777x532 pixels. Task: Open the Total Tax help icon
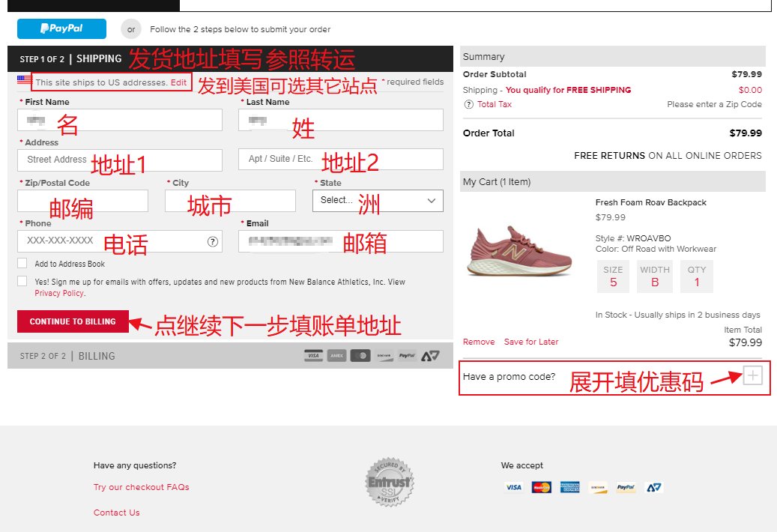coord(468,104)
